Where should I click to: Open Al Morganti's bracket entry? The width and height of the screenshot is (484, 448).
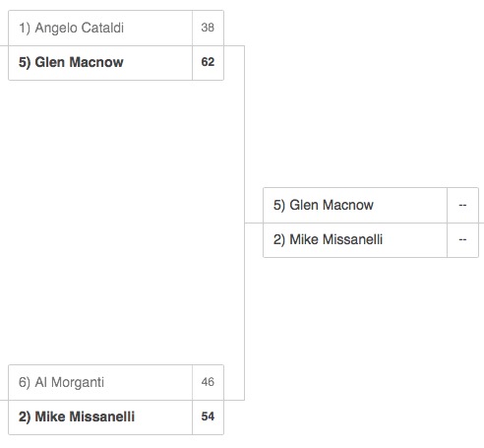click(100, 382)
